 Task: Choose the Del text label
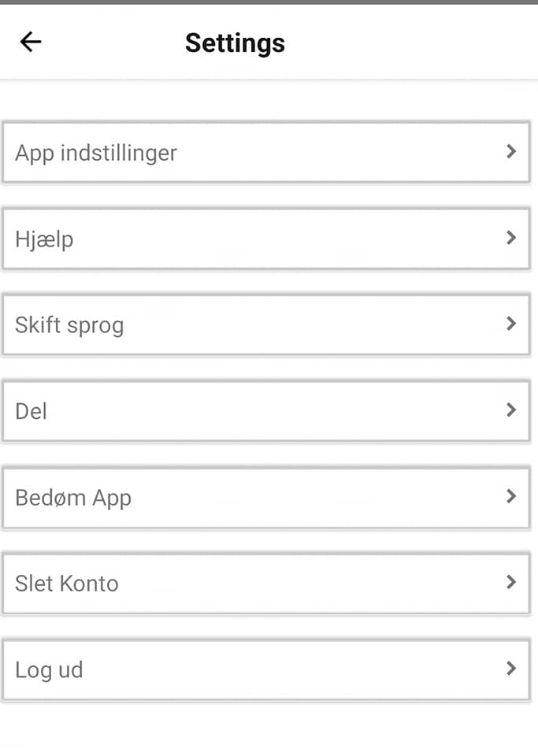pyautogui.click(x=32, y=411)
